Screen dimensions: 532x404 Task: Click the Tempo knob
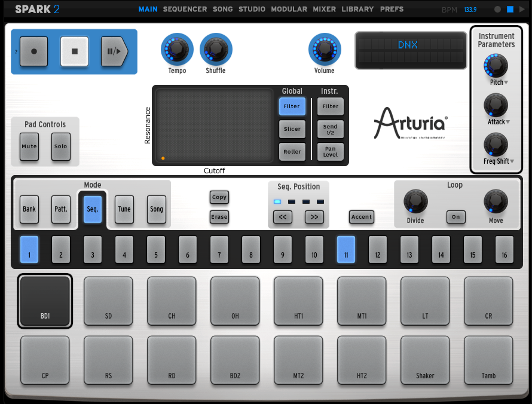click(x=177, y=49)
